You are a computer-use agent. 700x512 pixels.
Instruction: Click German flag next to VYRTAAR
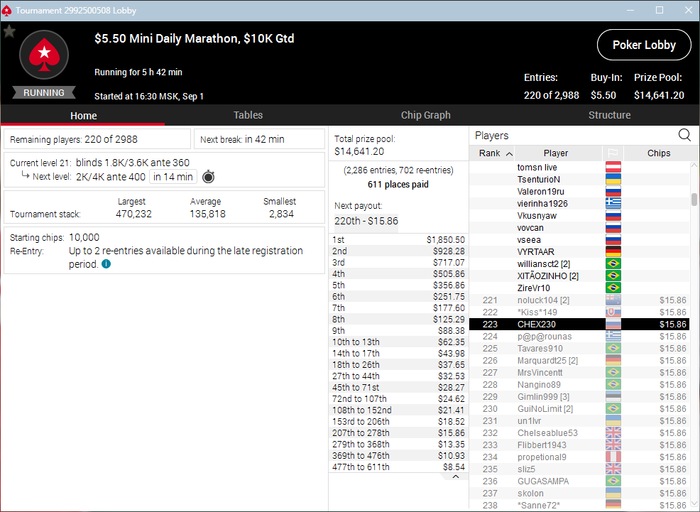pyautogui.click(x=613, y=252)
